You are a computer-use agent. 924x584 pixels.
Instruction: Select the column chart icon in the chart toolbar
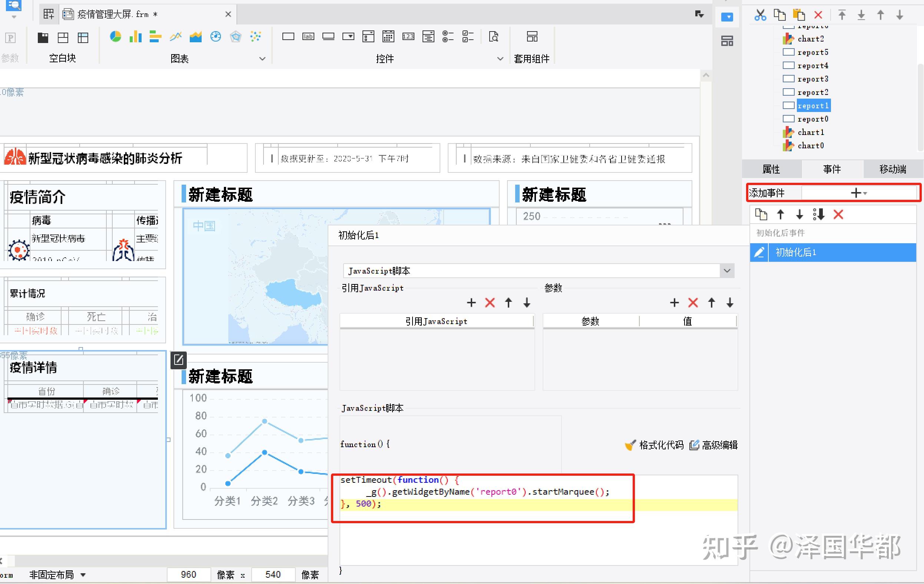point(135,37)
